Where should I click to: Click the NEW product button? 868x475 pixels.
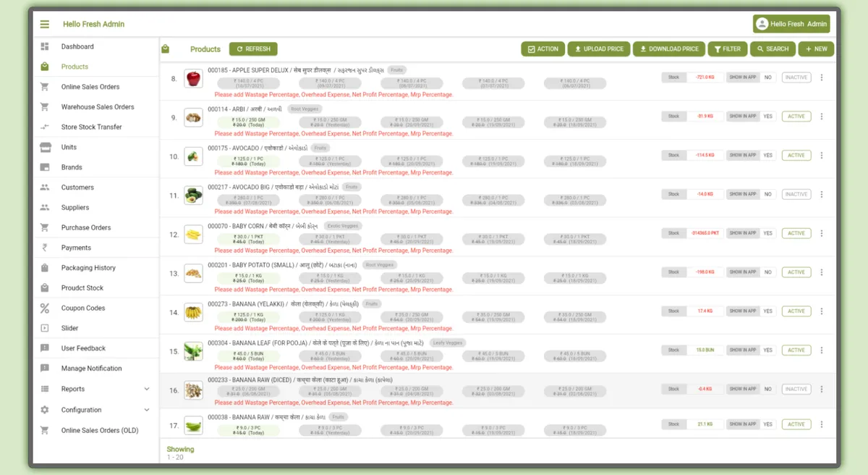(816, 49)
